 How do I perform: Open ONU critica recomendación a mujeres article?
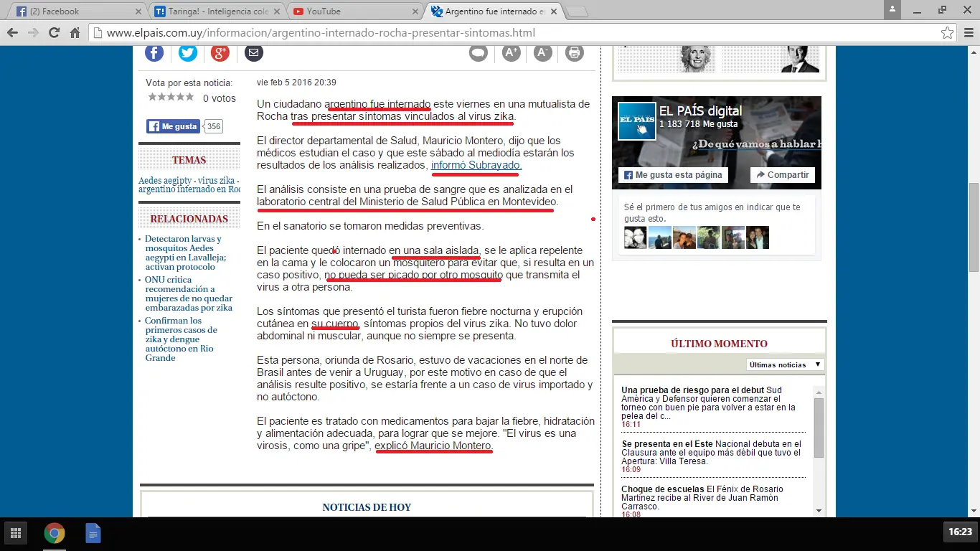(x=189, y=293)
